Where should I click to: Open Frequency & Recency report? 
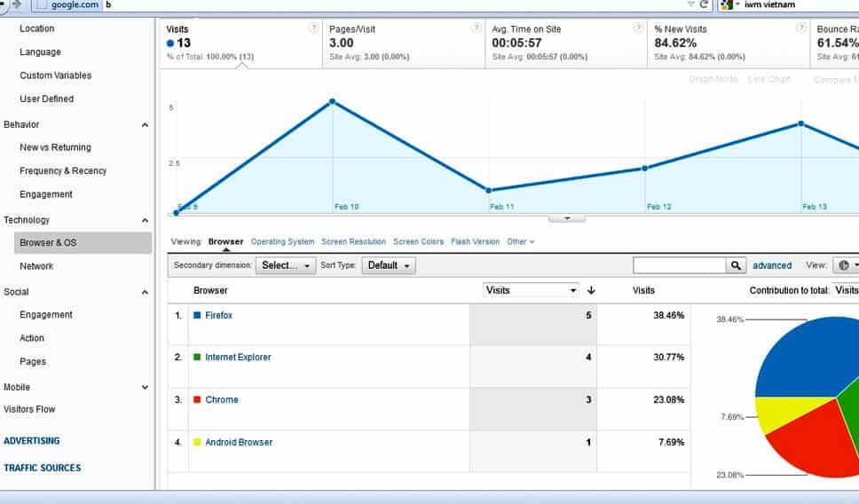[x=63, y=171]
